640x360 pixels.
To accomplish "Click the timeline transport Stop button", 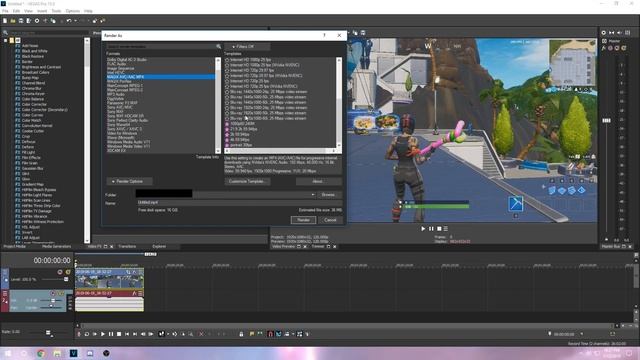I will [x=119, y=334].
